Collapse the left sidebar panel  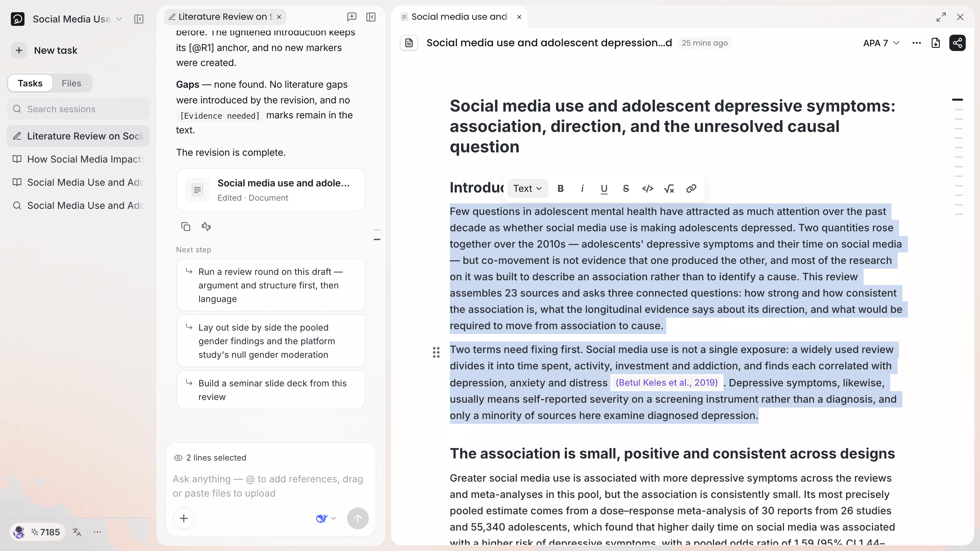pos(139,19)
